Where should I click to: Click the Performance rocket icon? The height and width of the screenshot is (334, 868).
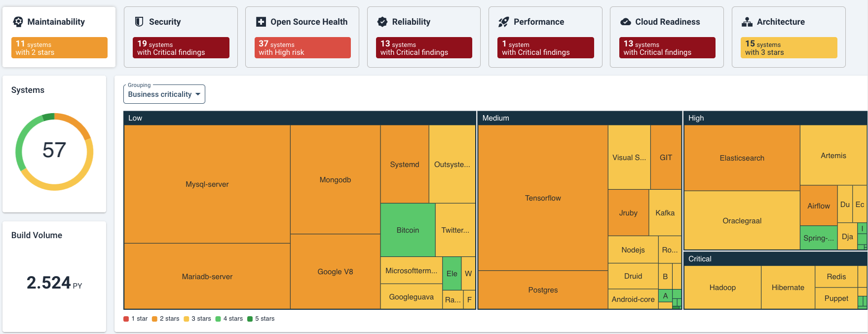coord(503,22)
